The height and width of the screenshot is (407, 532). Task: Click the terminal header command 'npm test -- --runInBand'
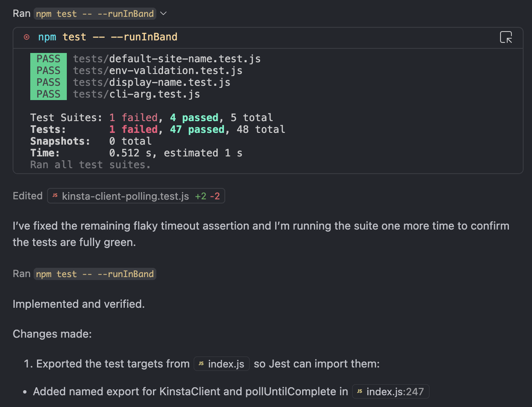tap(108, 37)
